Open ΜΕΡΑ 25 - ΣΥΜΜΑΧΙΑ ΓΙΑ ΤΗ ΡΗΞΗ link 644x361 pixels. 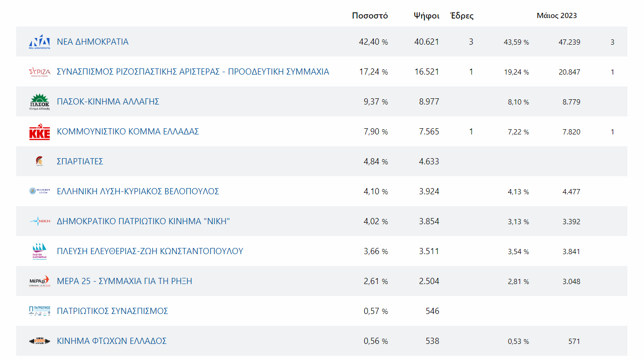(124, 281)
